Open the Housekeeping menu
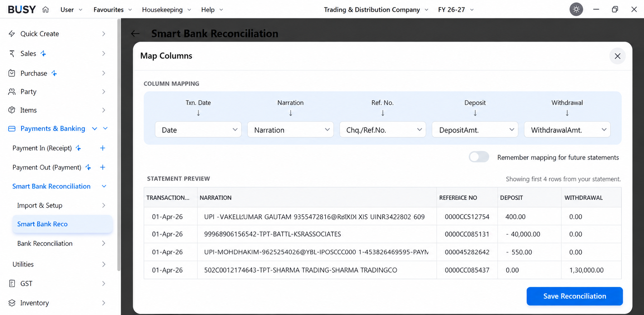The width and height of the screenshot is (644, 315). click(x=167, y=10)
